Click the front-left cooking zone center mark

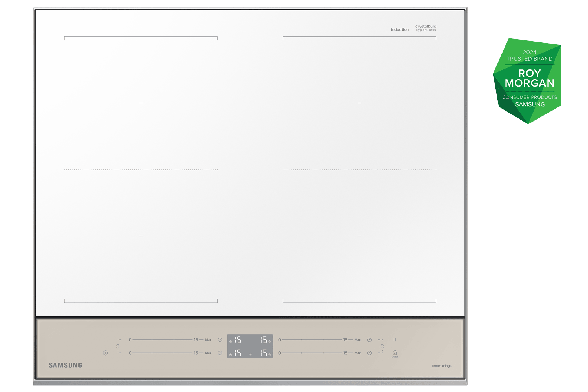coord(141,236)
